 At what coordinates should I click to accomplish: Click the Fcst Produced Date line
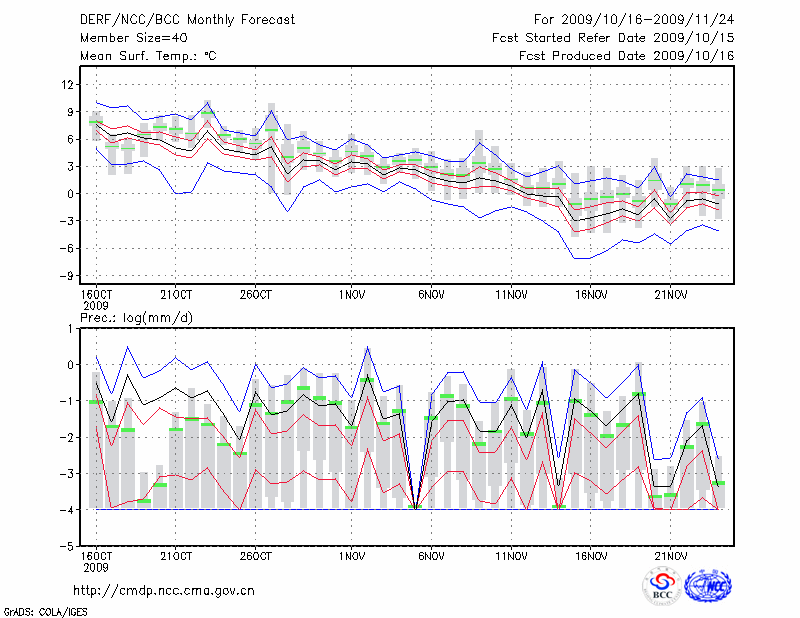(x=626, y=56)
